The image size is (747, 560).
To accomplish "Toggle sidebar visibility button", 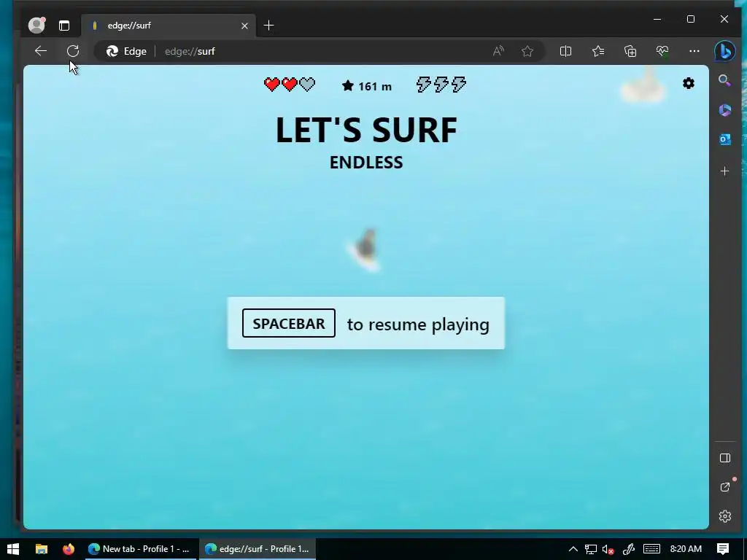I will click(x=724, y=458).
